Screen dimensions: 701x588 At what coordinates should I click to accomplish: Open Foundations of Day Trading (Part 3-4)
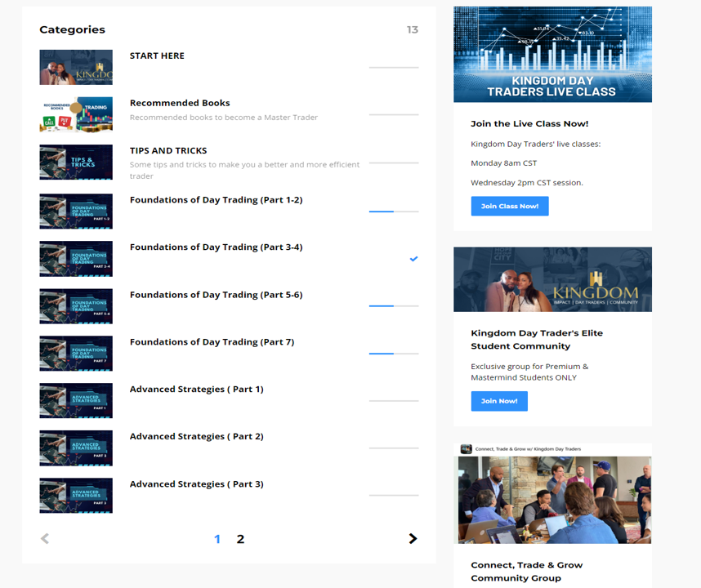(x=216, y=247)
